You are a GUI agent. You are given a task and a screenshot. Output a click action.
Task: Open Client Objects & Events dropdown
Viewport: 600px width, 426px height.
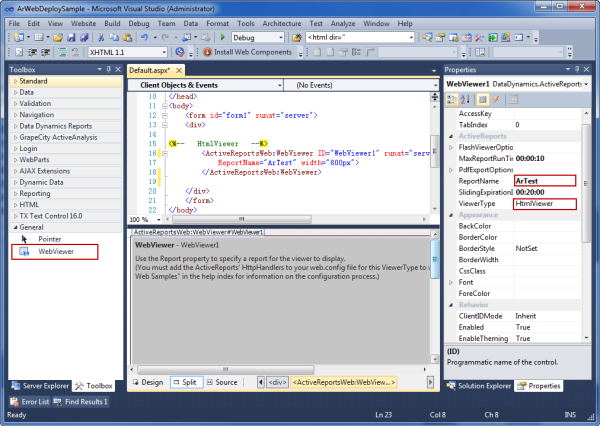tap(280, 85)
